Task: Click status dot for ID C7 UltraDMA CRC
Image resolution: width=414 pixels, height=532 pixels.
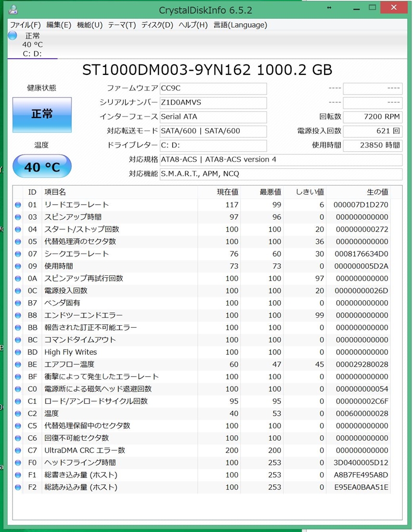Action: [18, 450]
